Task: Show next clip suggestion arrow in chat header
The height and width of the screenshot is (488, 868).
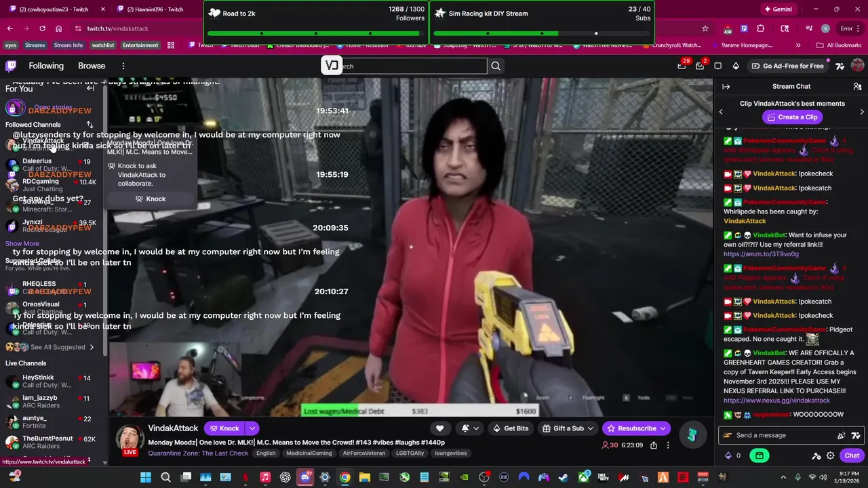Action: tap(862, 112)
